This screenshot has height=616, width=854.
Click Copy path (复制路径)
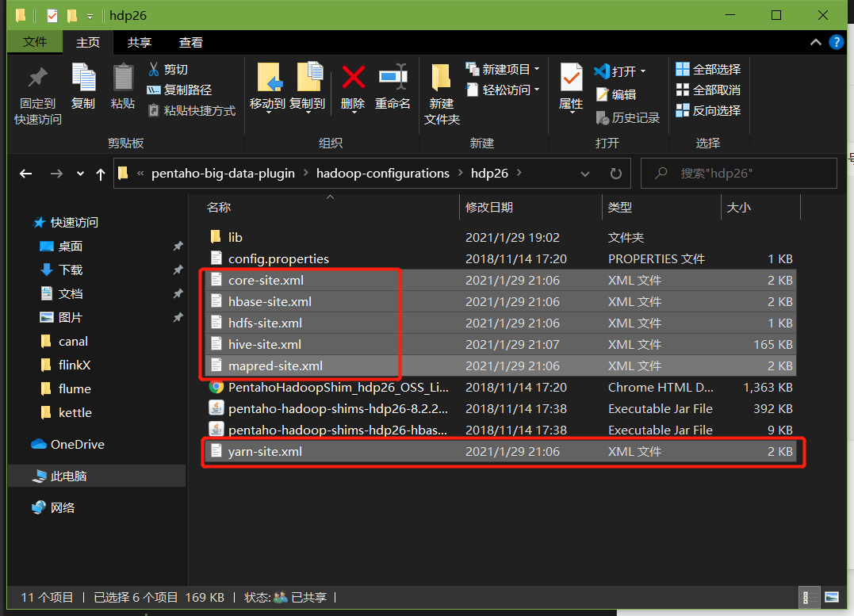click(179, 90)
